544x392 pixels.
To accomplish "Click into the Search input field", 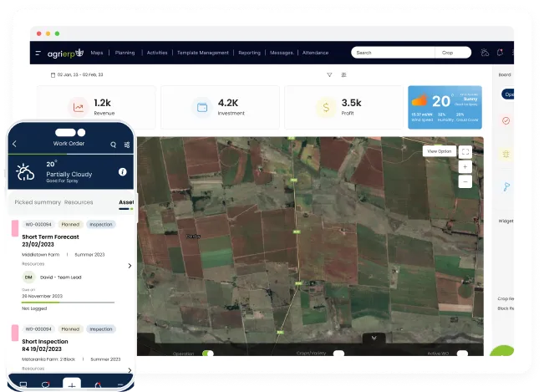I will tap(393, 53).
